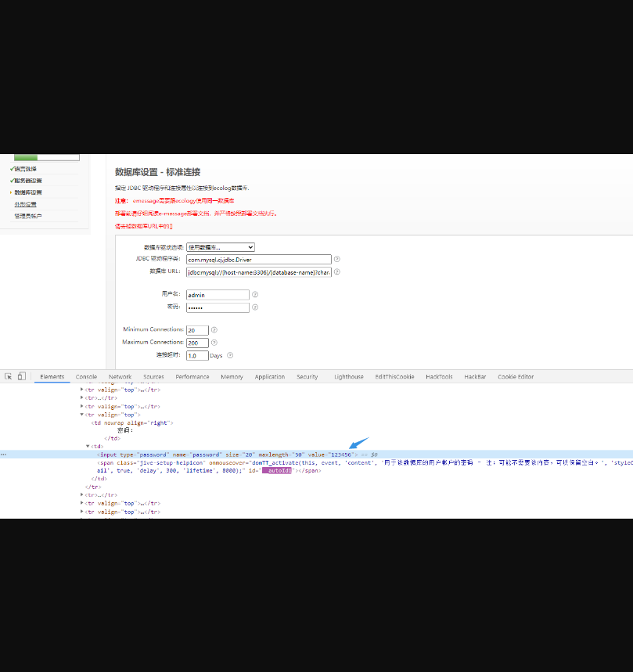Click the 管理员帐户 sidebar step link
633x672 pixels.
(28, 216)
